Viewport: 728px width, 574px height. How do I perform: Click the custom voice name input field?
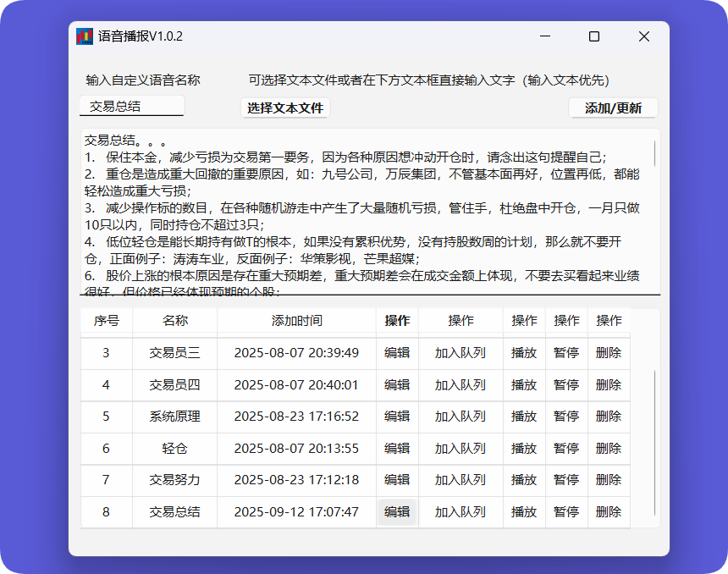(131, 107)
